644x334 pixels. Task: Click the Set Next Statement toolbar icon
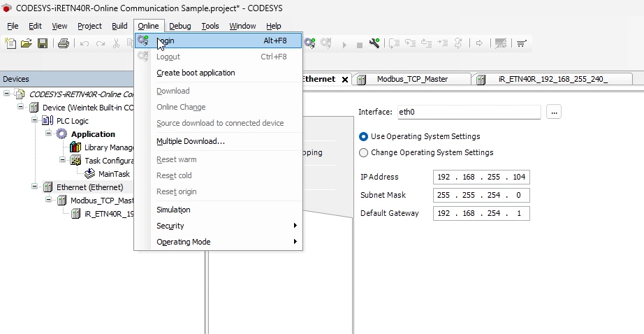coord(458,43)
